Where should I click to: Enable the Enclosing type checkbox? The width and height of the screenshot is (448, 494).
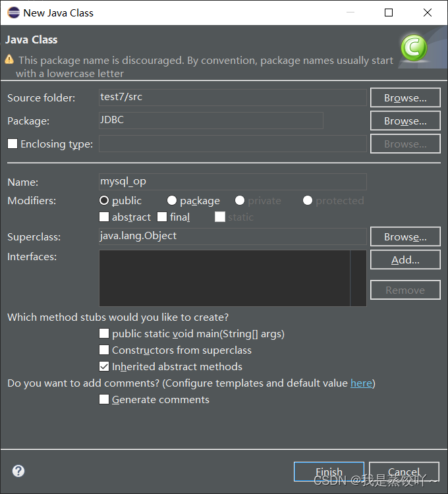12,144
